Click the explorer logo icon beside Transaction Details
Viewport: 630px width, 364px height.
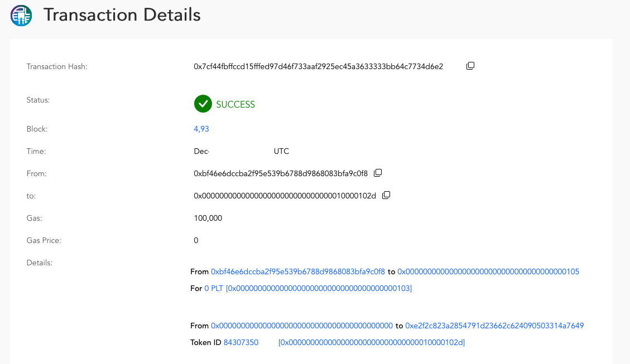(x=21, y=16)
